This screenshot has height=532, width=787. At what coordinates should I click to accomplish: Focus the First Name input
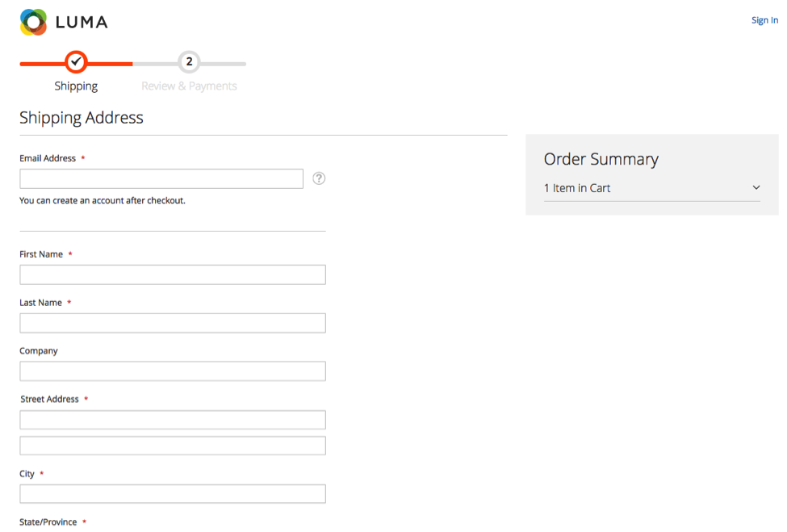(x=172, y=274)
